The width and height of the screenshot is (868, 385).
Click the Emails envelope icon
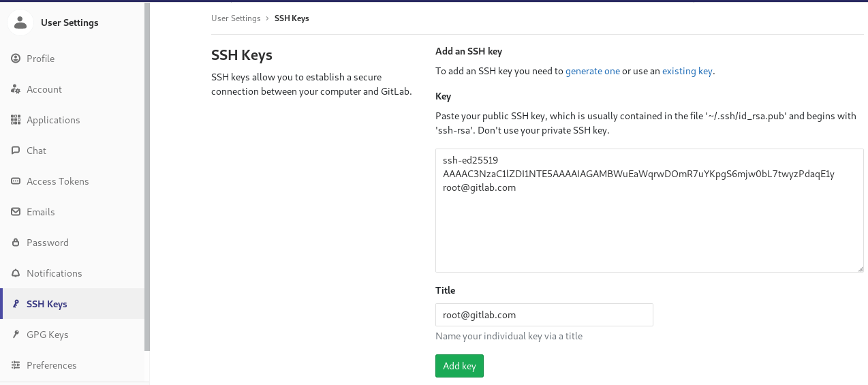pyautogui.click(x=16, y=212)
